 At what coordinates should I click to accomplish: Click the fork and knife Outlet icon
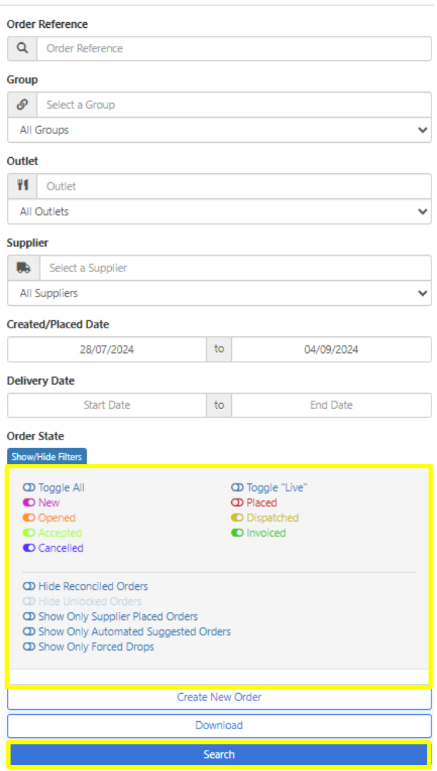point(22,186)
